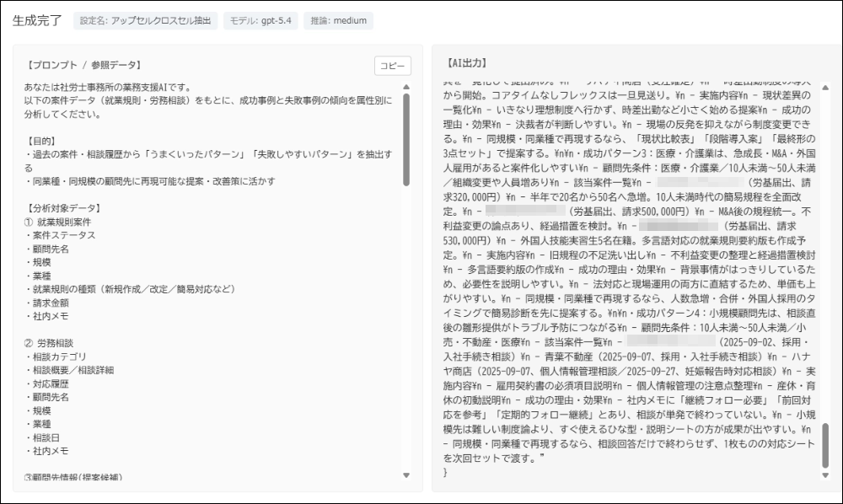843x504 pixels.
Task: Click the line あなたは社労士事務所の業務支援AIです。
Action: tap(108, 87)
